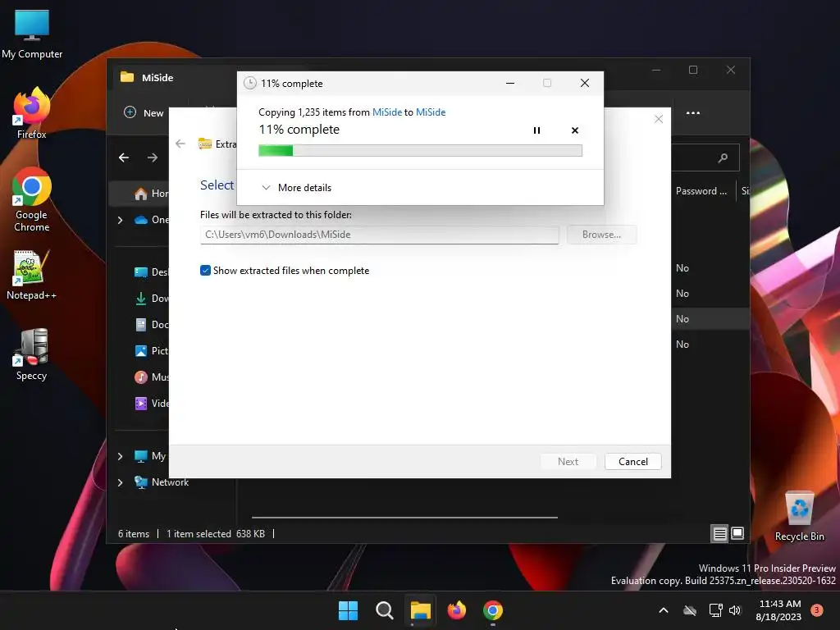
Task: Expand the Network tree node
Action: (x=120, y=482)
